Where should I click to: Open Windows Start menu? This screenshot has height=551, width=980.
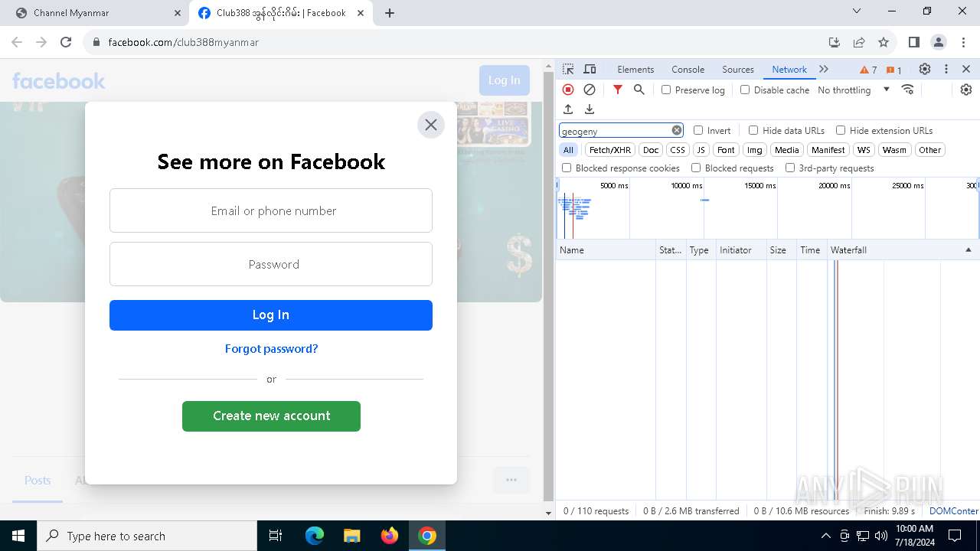tap(18, 536)
